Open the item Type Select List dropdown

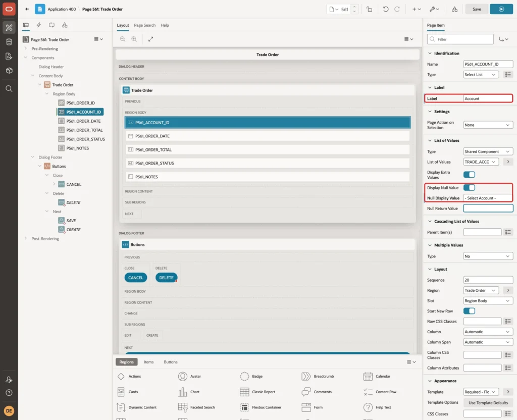coord(481,75)
